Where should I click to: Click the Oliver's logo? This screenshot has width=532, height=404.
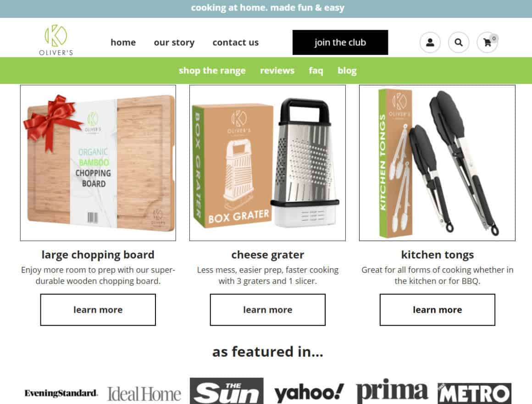[x=56, y=40]
